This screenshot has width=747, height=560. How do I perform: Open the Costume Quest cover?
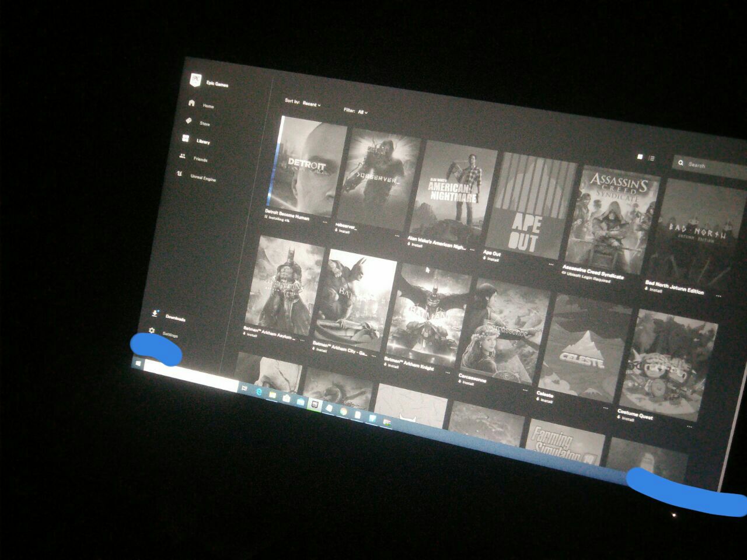pyautogui.click(x=668, y=365)
